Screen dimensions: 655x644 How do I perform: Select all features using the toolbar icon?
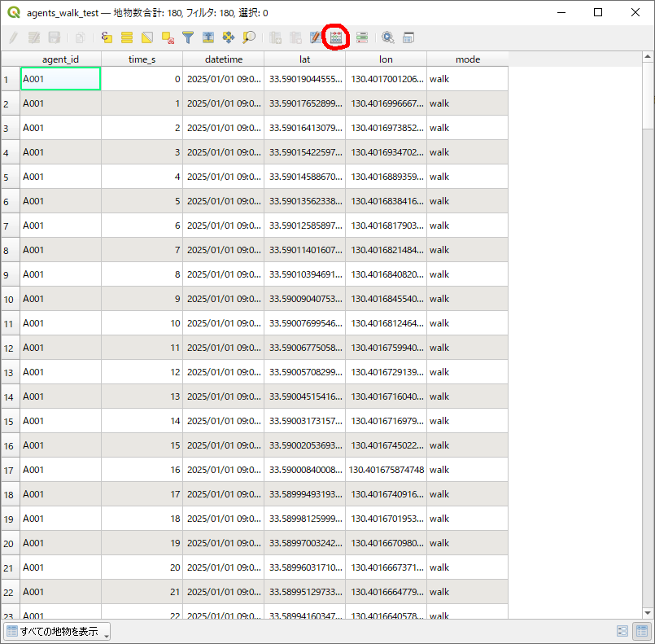(x=127, y=37)
